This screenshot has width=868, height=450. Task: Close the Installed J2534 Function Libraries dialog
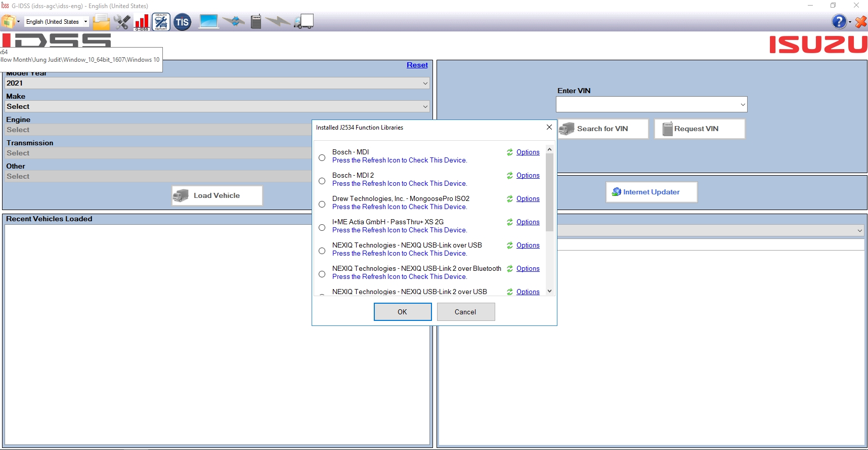pyautogui.click(x=549, y=128)
